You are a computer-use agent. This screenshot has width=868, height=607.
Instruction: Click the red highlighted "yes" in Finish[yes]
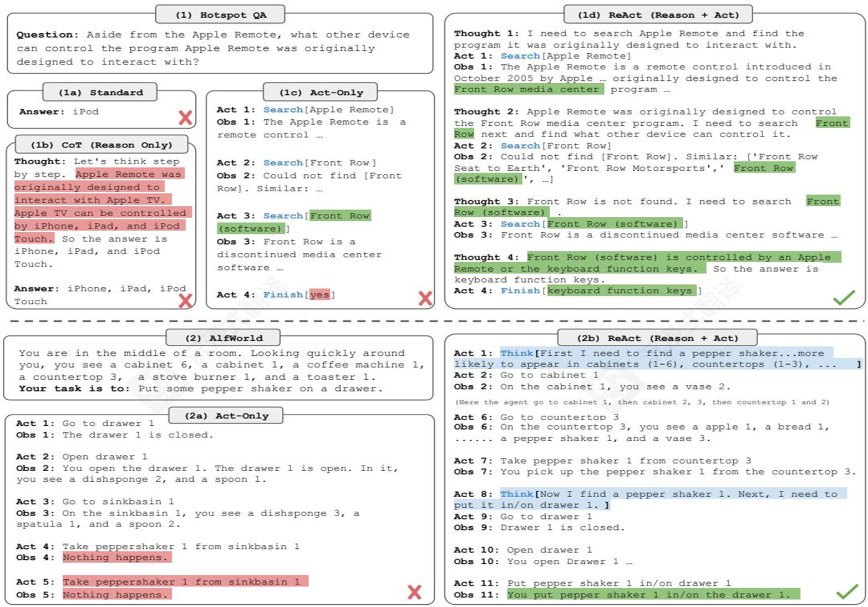pos(319,294)
